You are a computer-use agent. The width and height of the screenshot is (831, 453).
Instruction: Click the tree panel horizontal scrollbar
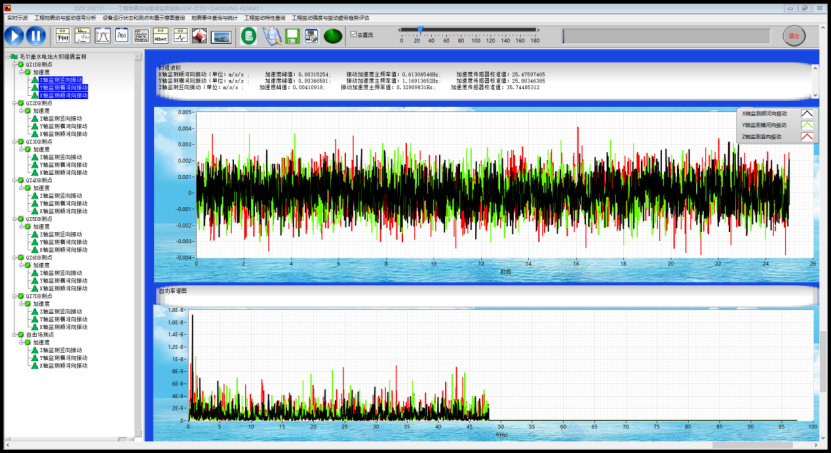(70, 439)
